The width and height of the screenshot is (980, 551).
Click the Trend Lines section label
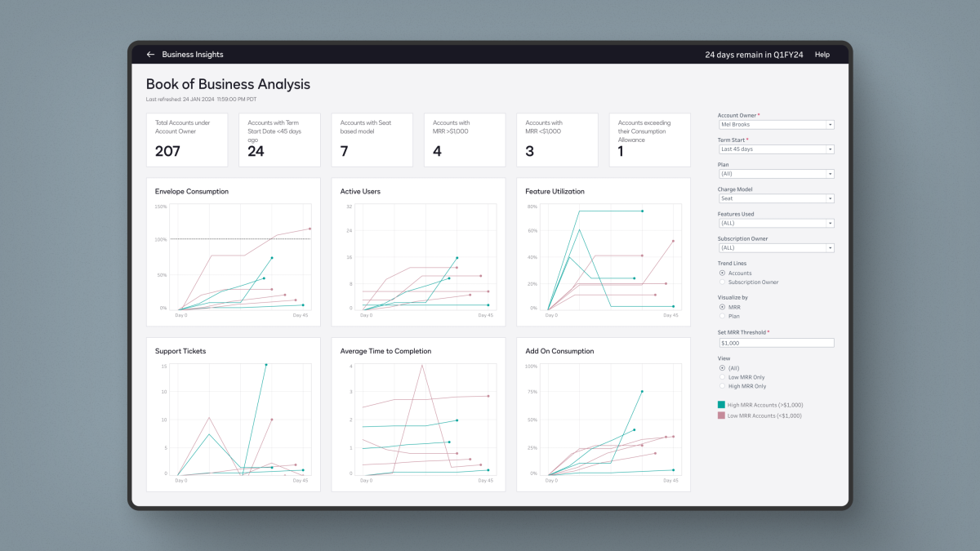coord(733,264)
